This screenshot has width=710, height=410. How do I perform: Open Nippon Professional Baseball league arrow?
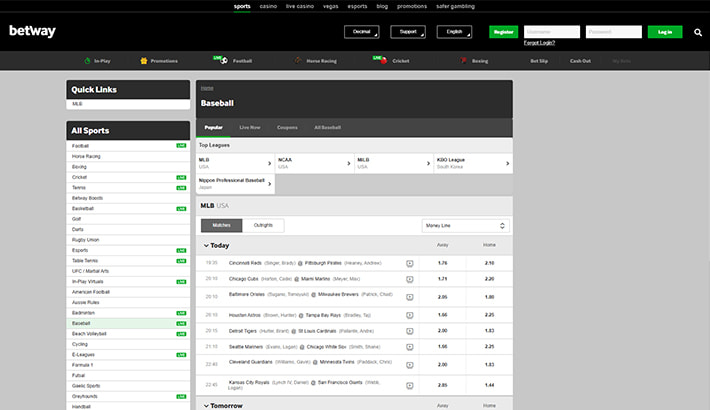(269, 184)
